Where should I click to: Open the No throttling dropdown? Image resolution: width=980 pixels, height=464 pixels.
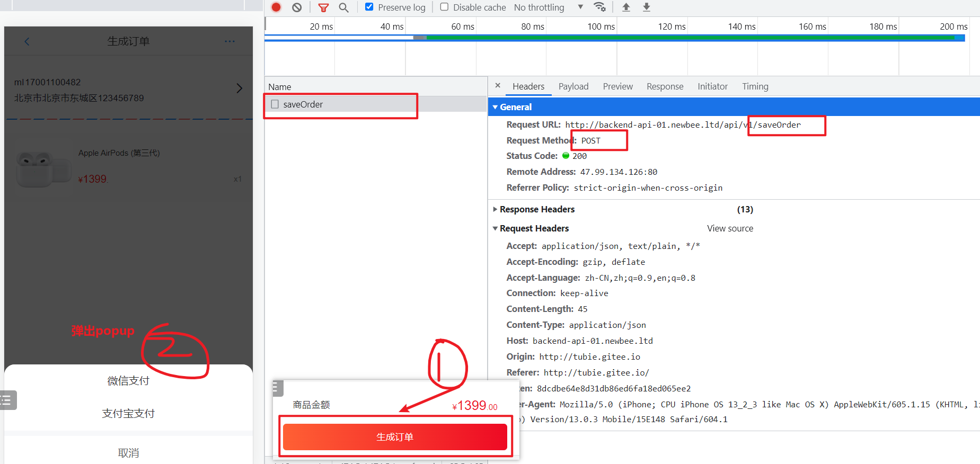click(549, 7)
